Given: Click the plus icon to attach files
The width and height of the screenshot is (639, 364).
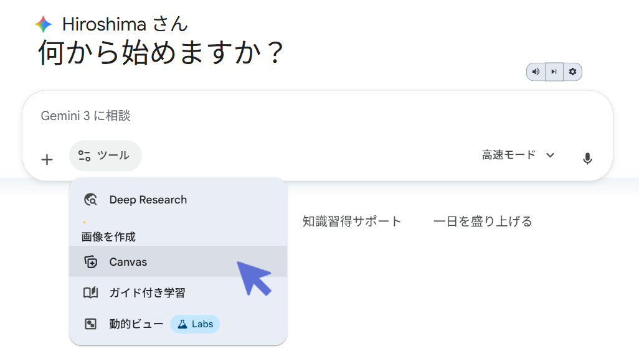Looking at the screenshot, I should coord(47,159).
